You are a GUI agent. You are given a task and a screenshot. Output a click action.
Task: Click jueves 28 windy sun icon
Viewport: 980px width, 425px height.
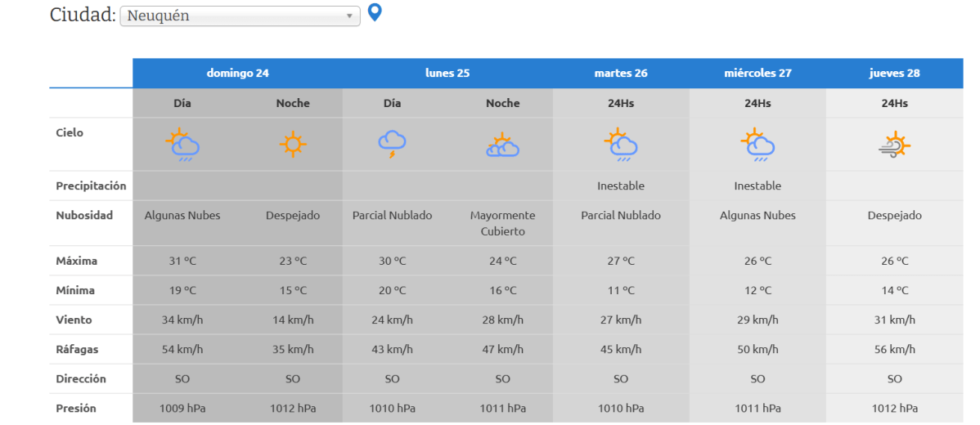(894, 145)
